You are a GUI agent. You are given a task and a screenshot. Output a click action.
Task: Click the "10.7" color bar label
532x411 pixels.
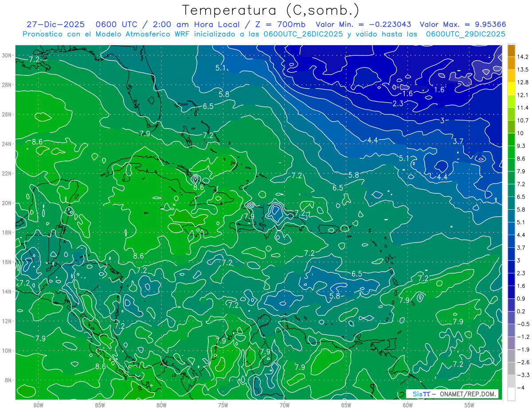point(524,121)
